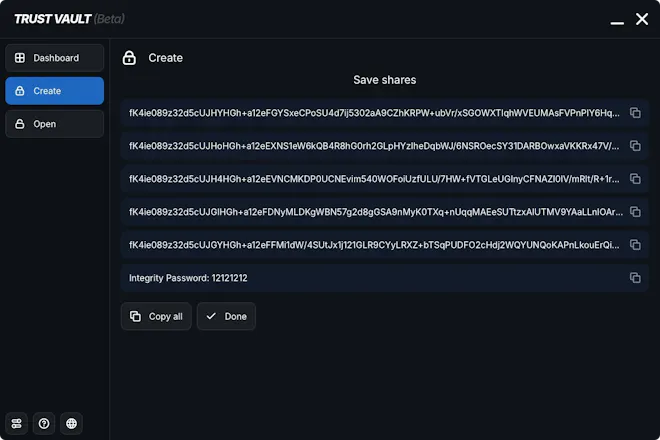The width and height of the screenshot is (660, 440).
Task: Click the TRUST VAULT (Beta) title
Action: 69,19
